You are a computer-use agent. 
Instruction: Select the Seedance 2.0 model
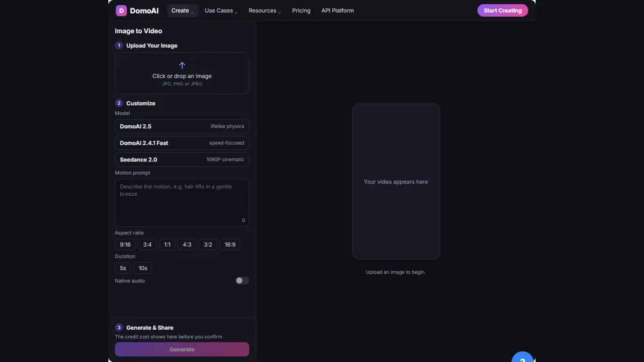pos(182,160)
